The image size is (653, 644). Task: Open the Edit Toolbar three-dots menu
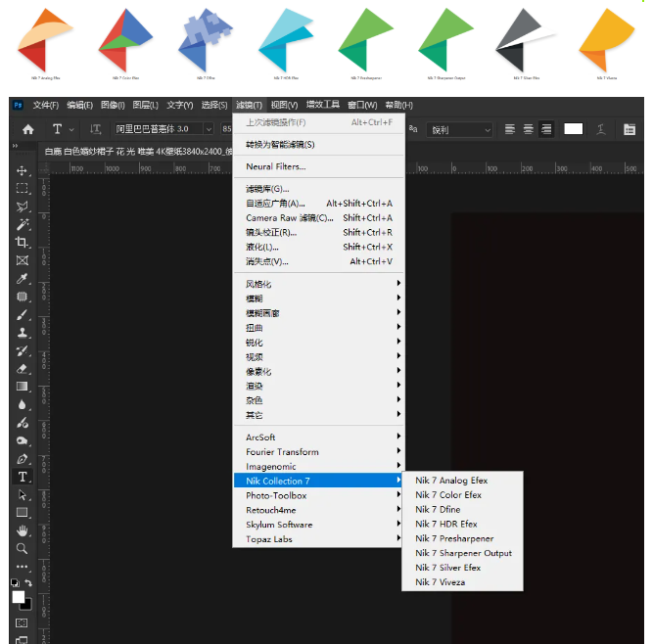coord(23,567)
